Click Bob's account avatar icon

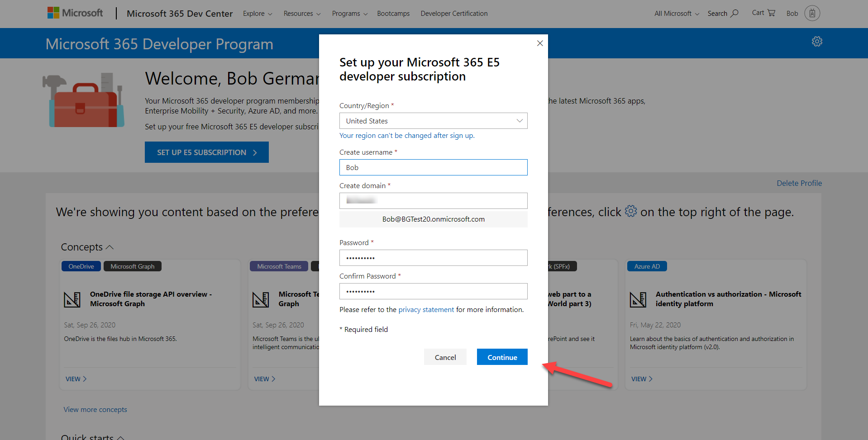pos(812,13)
